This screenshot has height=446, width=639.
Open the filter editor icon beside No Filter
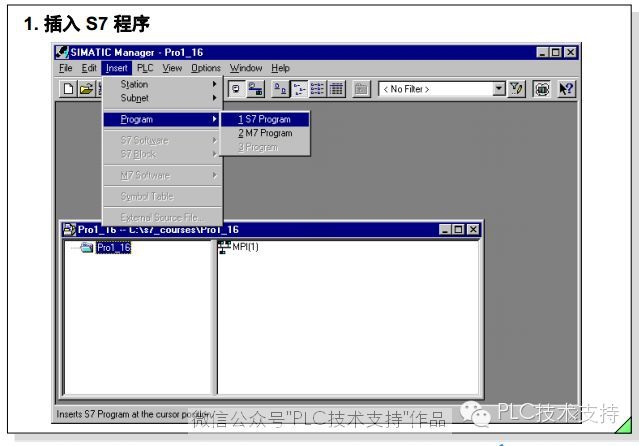pos(516,88)
